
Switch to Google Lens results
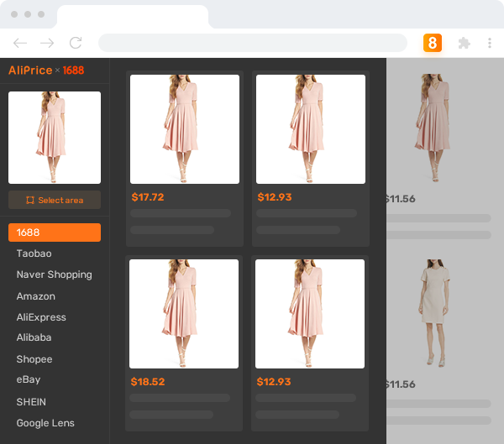tap(45, 423)
